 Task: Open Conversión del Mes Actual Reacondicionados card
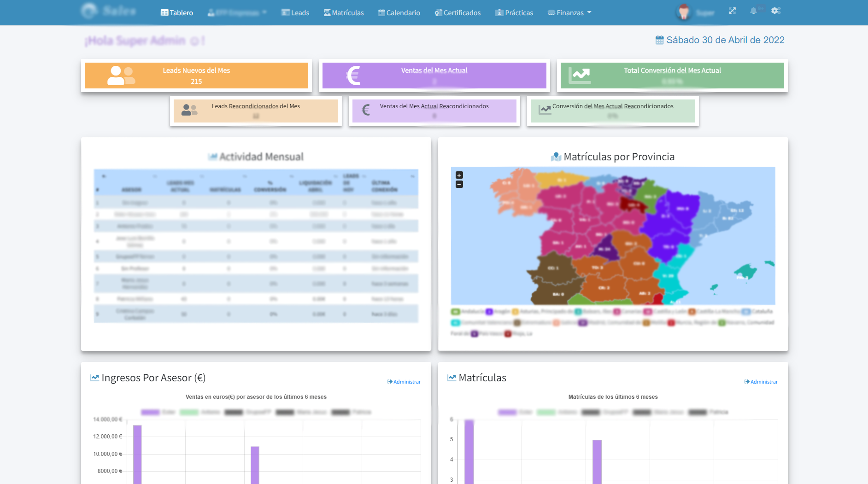coord(613,111)
